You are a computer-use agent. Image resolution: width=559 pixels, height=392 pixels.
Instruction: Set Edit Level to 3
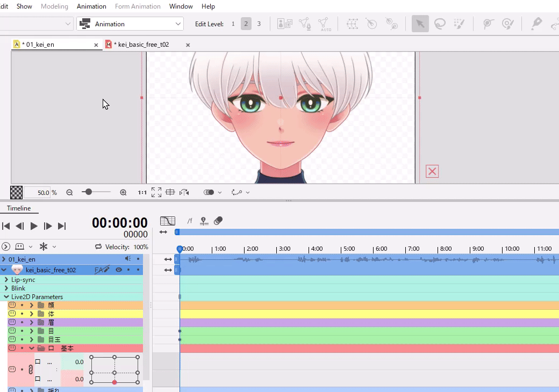(259, 24)
